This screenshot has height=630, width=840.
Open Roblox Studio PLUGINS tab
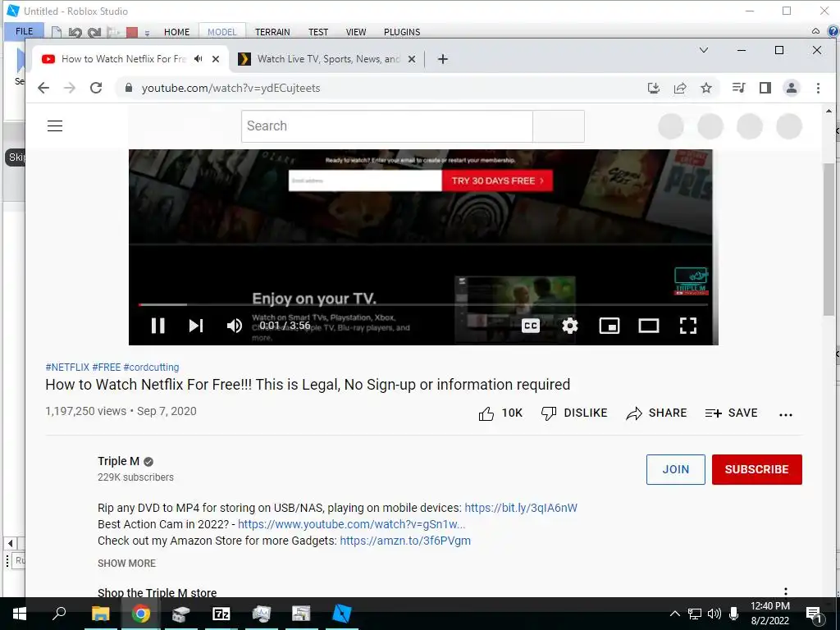coord(402,32)
